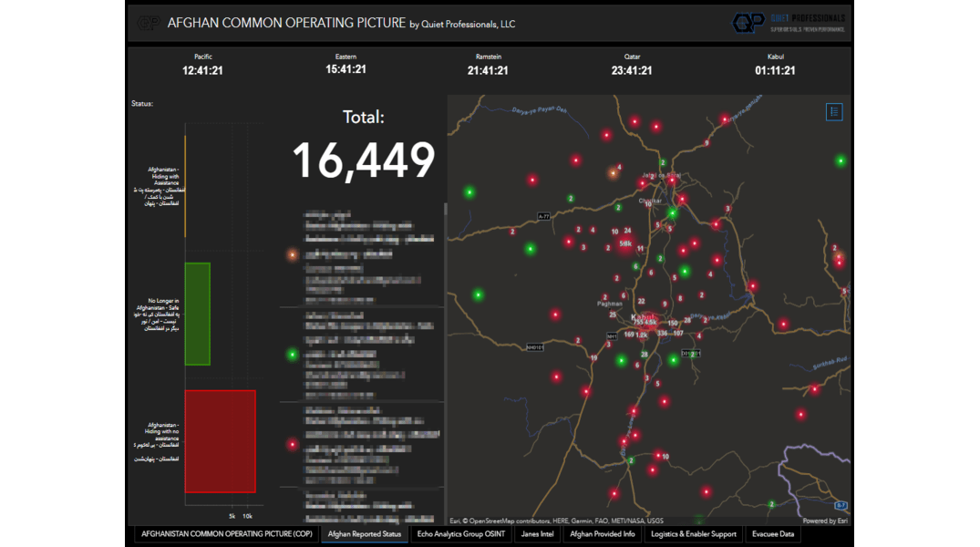The image size is (980, 547).
Task: Click the 25 cluster near Paghman
Action: (x=613, y=315)
